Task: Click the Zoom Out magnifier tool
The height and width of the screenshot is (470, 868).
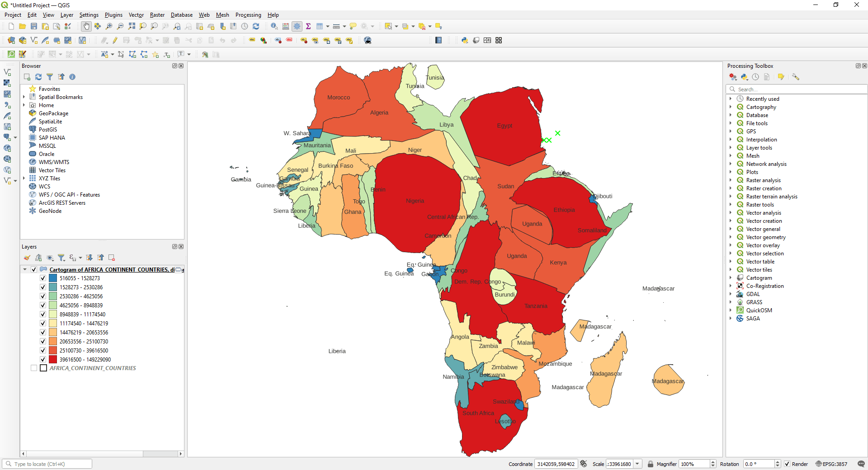Action: (x=120, y=26)
